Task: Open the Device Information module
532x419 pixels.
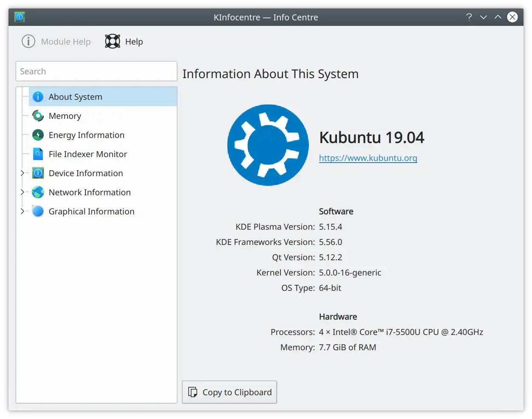Action: (85, 173)
